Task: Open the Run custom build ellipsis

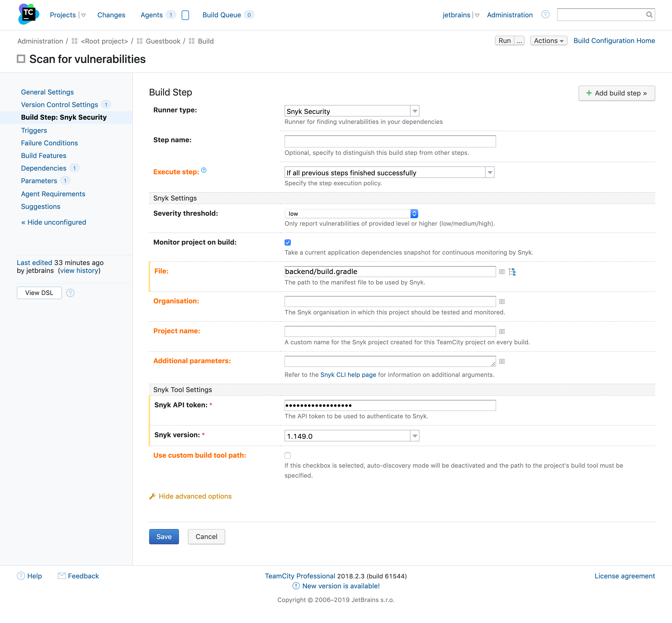Action: click(519, 41)
